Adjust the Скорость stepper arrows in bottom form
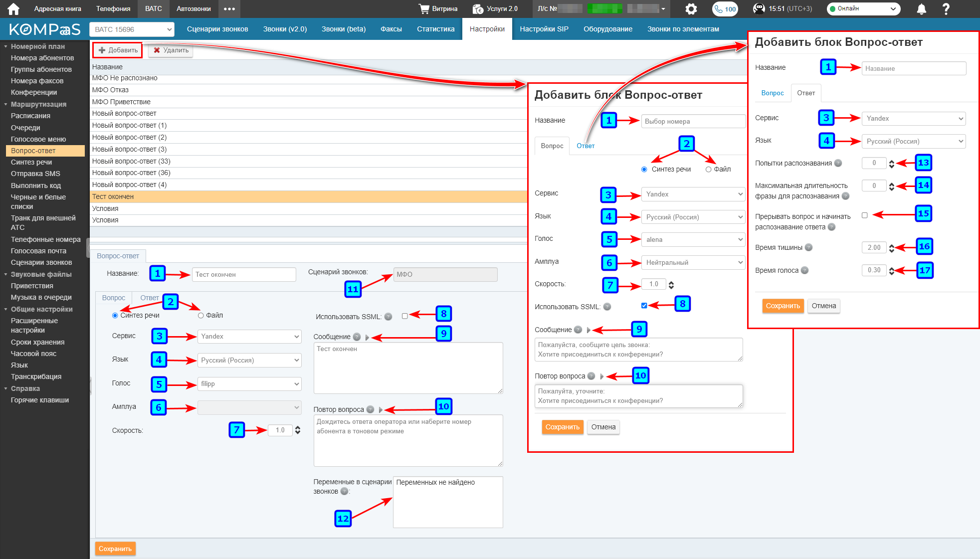The image size is (980, 559). (x=298, y=430)
